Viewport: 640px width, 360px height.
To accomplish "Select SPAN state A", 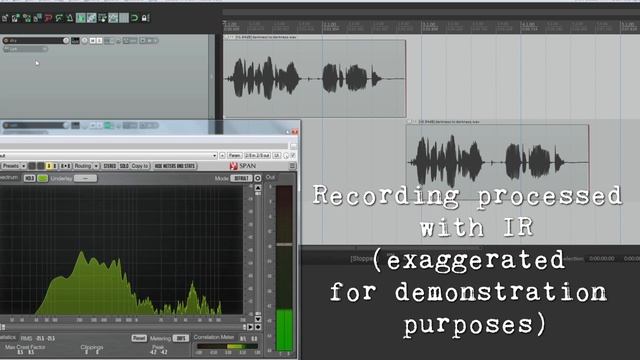I will click(49, 166).
